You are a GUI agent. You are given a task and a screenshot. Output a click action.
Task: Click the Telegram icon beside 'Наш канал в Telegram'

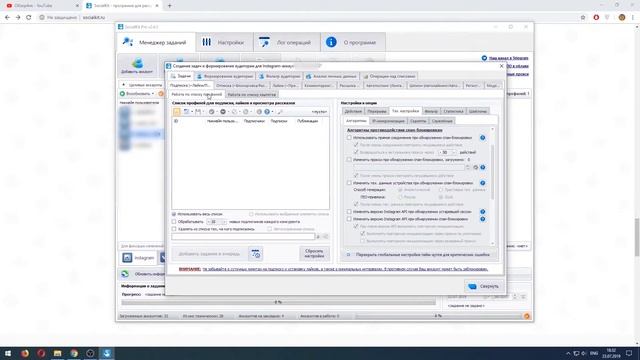(x=484, y=58)
